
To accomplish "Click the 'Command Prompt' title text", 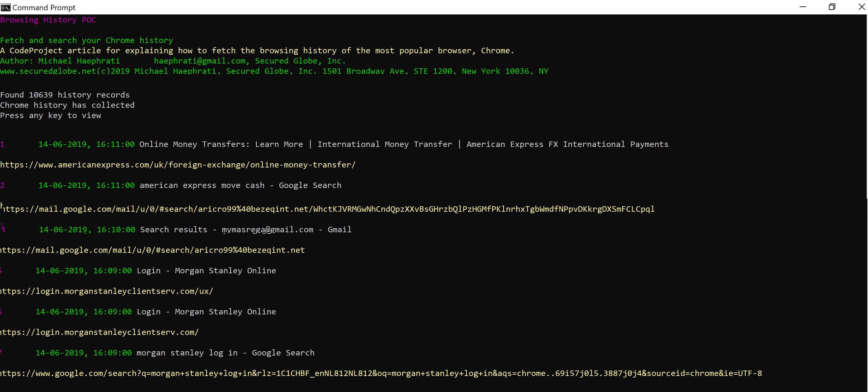I will (x=44, y=7).
